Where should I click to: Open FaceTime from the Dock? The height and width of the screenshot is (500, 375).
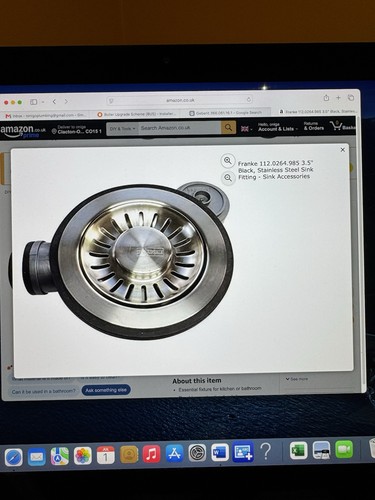(344, 449)
